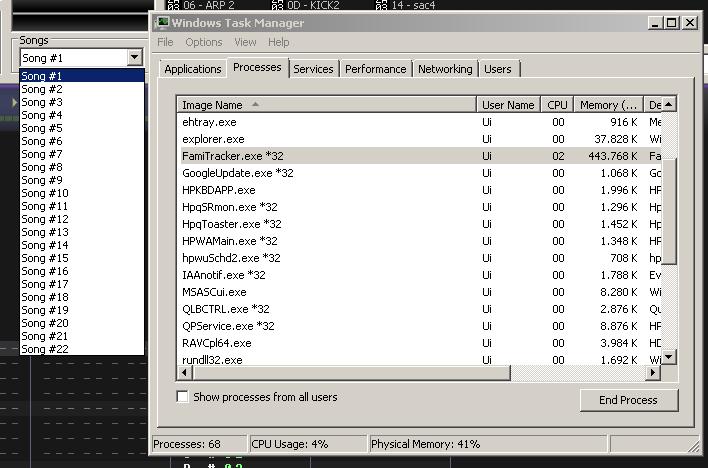Click the horizontal scrollbar right arrow
Screen dimensions: 708x468
653,373
